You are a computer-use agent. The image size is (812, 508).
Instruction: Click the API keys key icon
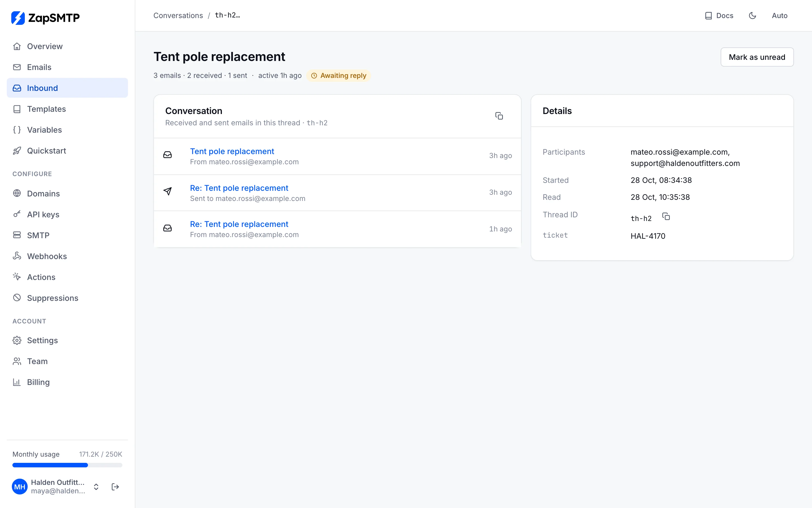[17, 214]
